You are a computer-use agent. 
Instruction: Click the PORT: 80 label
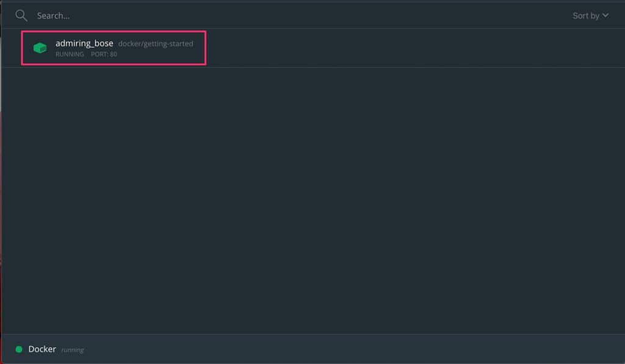click(104, 54)
